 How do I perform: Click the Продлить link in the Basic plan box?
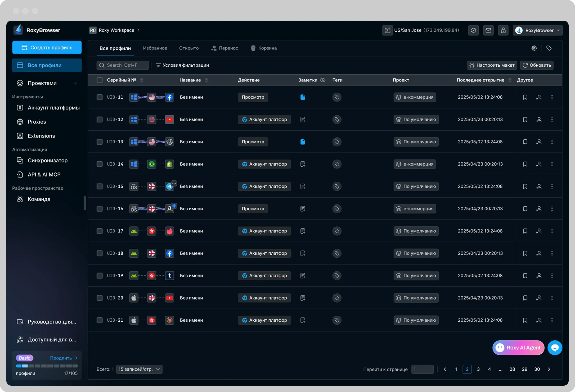click(x=64, y=358)
